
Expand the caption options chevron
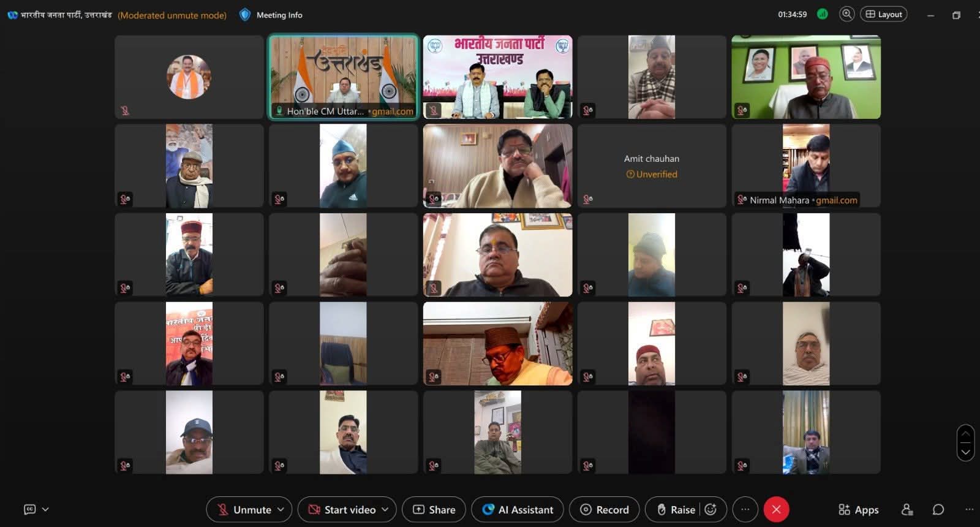[45, 509]
